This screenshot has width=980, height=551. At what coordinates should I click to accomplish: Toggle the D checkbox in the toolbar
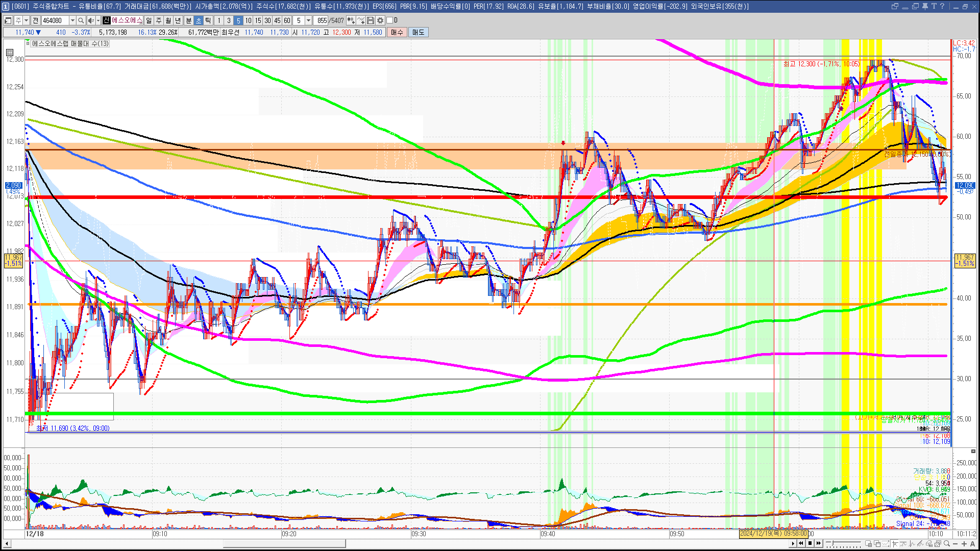pyautogui.click(x=390, y=20)
